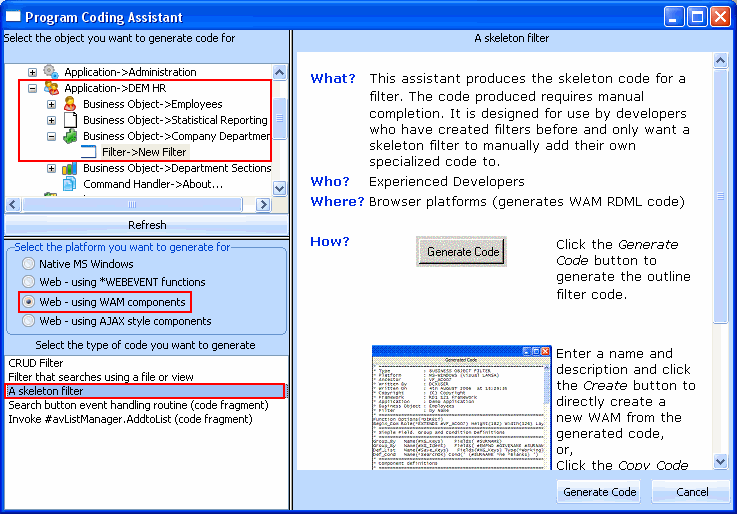Collapse the Application->DEM HR node
The image size is (737, 514).
(32, 88)
